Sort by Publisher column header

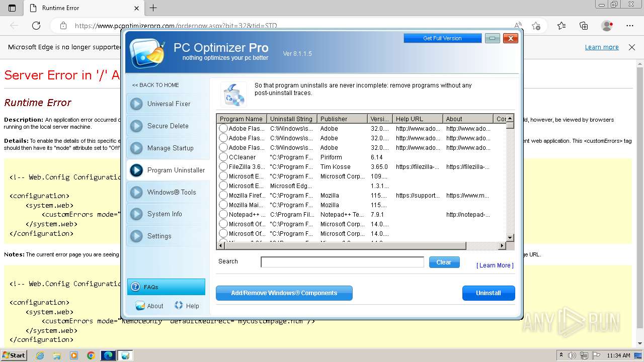(342, 119)
